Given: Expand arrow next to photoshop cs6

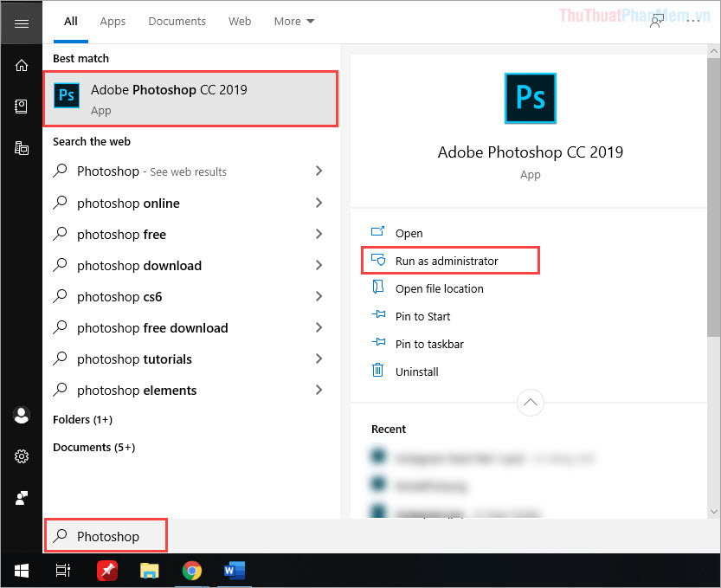Looking at the screenshot, I should coord(319,296).
